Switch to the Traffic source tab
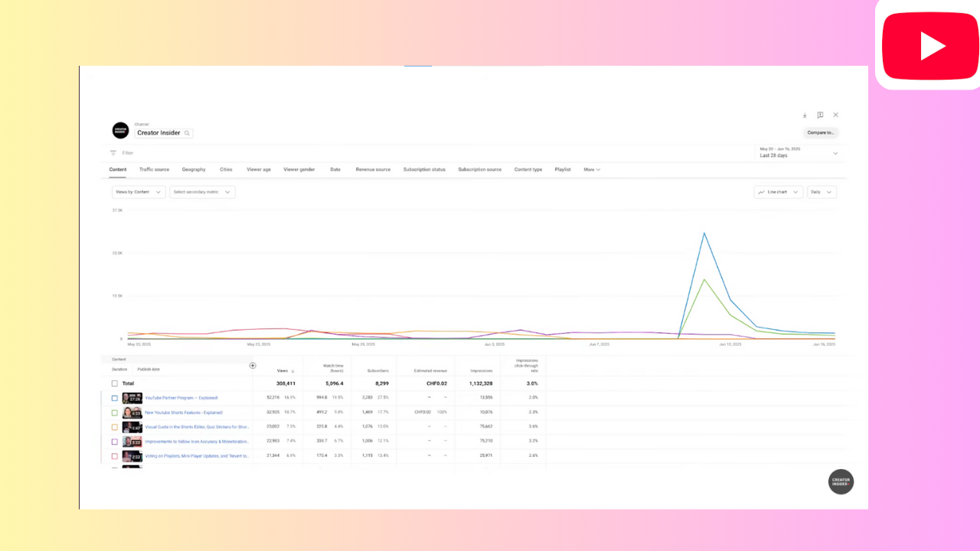 point(154,170)
